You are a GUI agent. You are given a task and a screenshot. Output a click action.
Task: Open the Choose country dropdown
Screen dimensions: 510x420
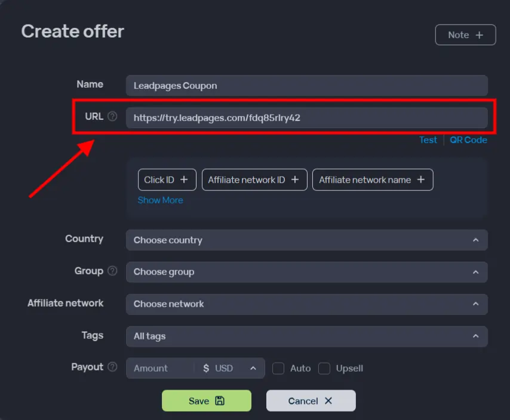[x=307, y=240]
